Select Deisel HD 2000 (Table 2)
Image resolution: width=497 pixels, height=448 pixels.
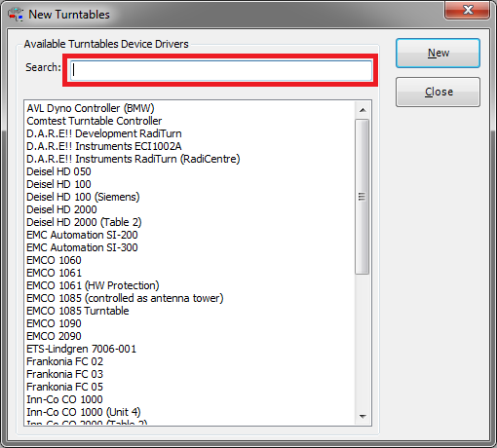[84, 222]
